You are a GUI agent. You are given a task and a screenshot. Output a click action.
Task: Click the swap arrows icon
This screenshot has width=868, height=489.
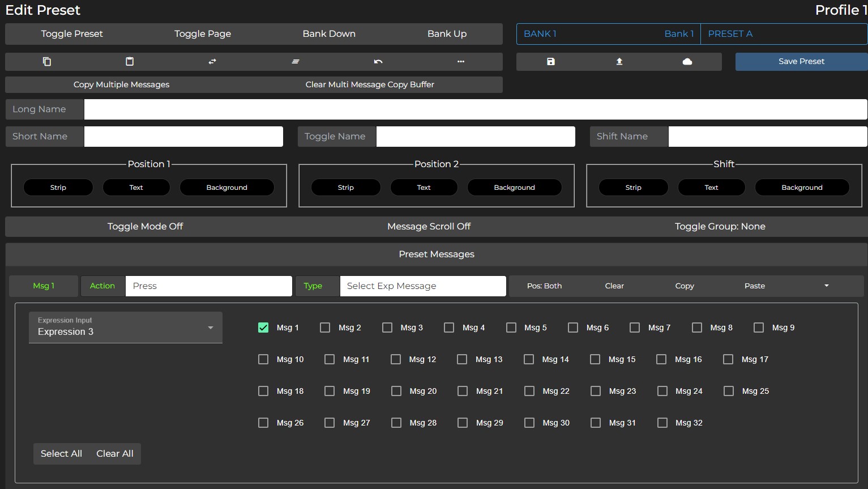(212, 62)
